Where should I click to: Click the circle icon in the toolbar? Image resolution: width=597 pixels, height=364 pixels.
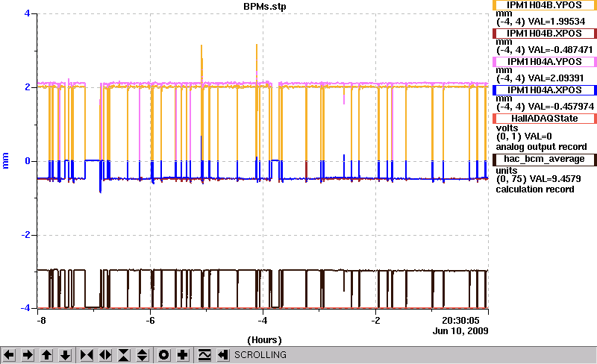[163, 355]
